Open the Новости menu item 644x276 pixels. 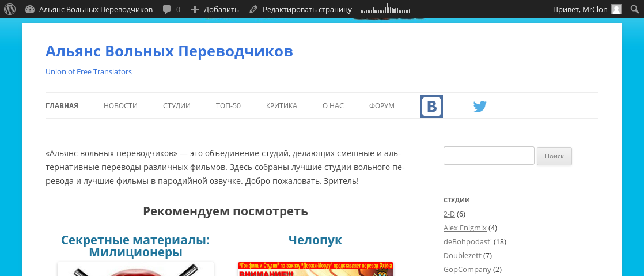(120, 106)
